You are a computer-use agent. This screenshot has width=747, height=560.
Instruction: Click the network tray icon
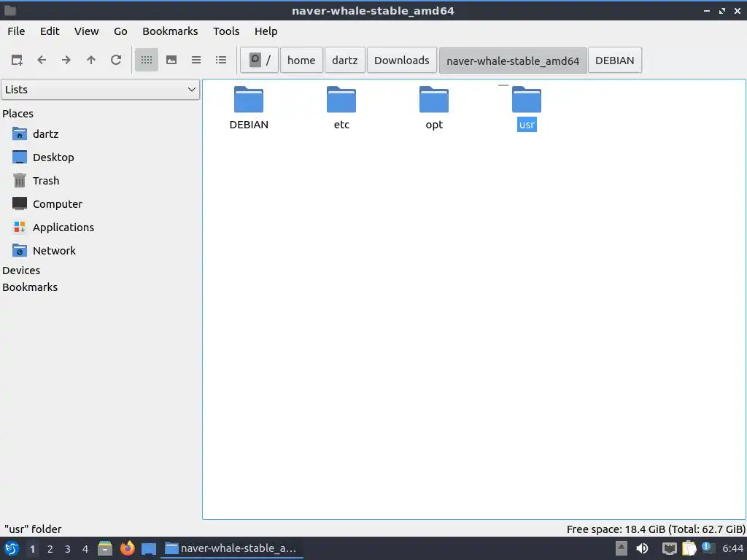[670, 548]
